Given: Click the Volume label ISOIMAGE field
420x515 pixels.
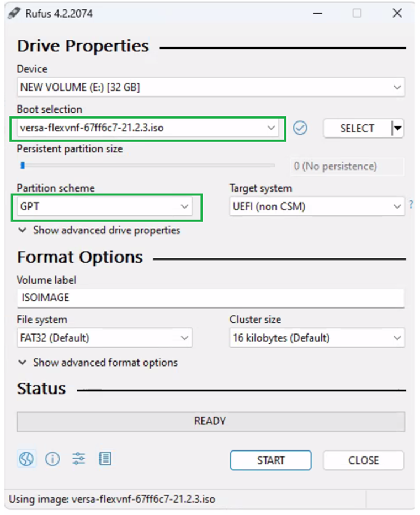Looking at the screenshot, I should coord(210,298).
